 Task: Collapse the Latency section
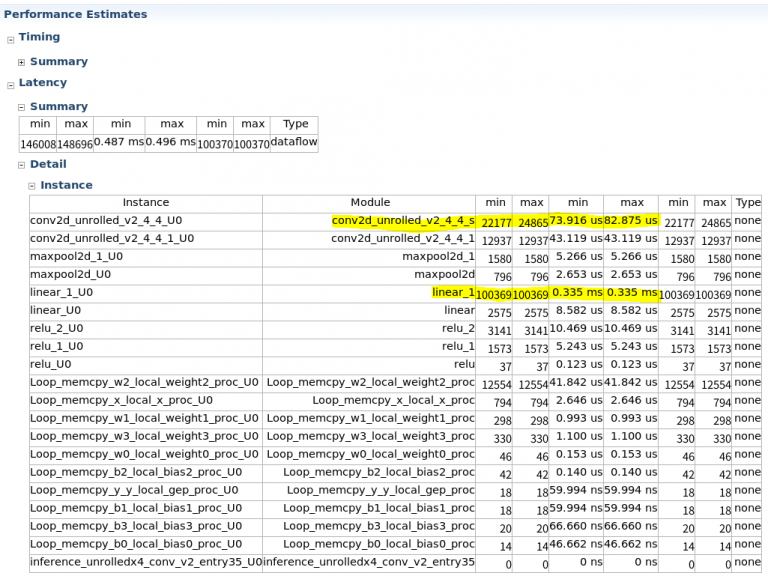click(11, 85)
